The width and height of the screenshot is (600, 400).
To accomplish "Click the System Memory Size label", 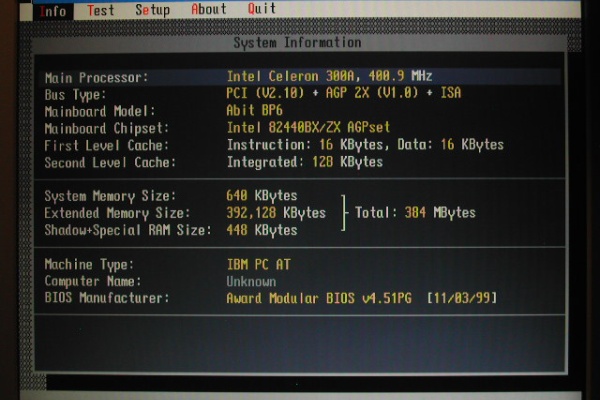I will pos(110,196).
